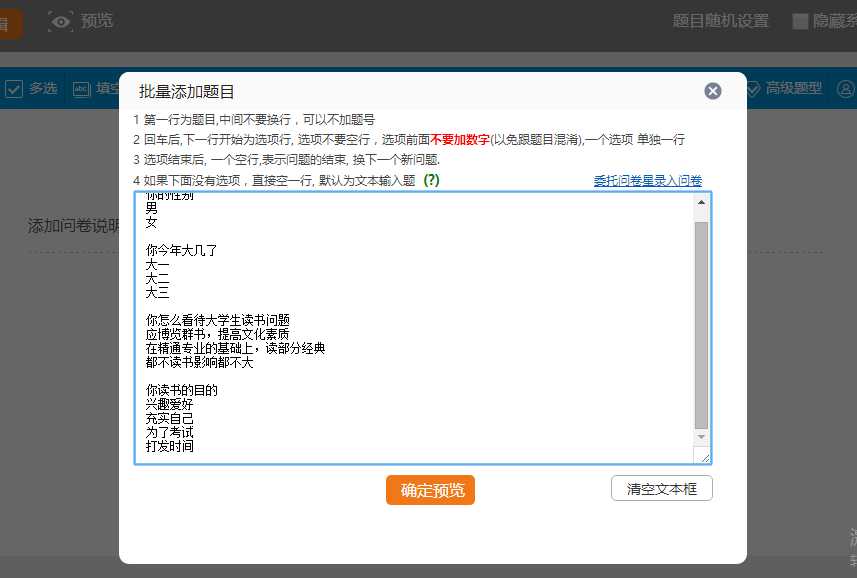This screenshot has width=857, height=578.
Task: Click the scrollbar down arrow in the text box
Action: (x=701, y=437)
